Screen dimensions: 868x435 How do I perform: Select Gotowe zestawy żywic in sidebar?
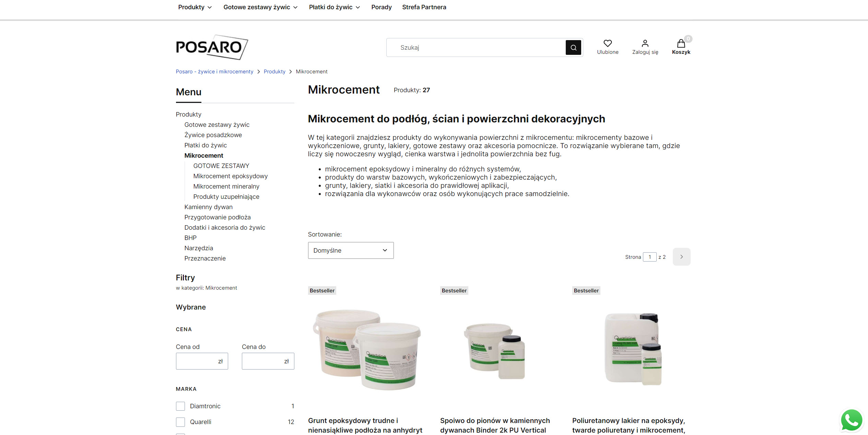217,125
